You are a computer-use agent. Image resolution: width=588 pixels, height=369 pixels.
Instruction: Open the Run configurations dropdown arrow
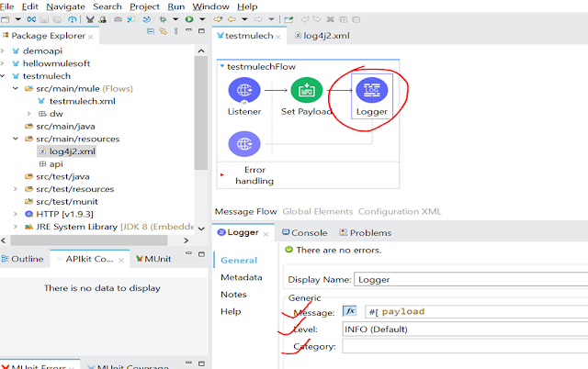[x=202, y=19]
